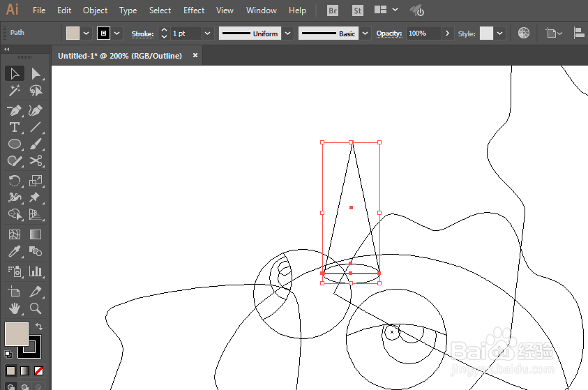
Task: Close the Untitled-1 document tab
Action: point(195,55)
